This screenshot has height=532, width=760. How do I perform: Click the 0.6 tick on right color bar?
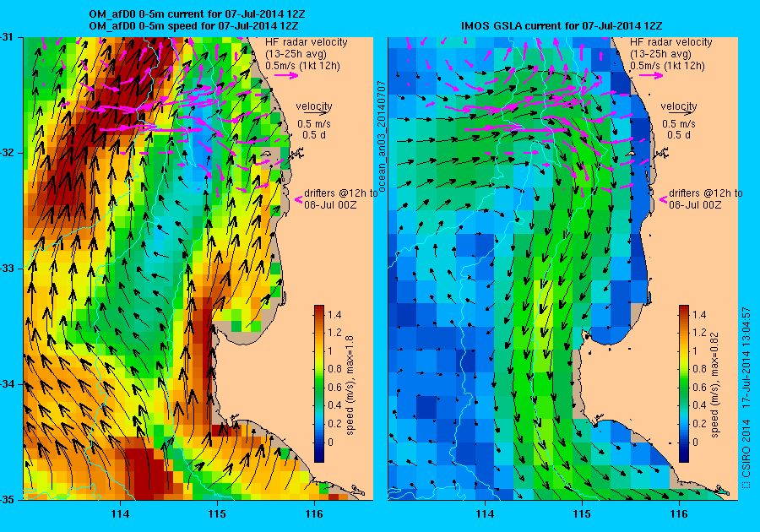coord(699,387)
